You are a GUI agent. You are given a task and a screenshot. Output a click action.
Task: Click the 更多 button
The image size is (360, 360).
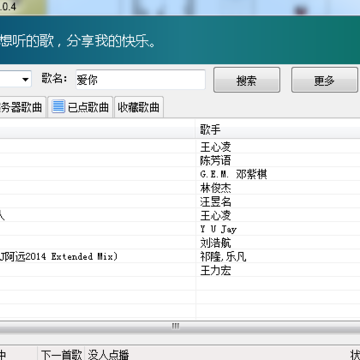click(x=324, y=80)
